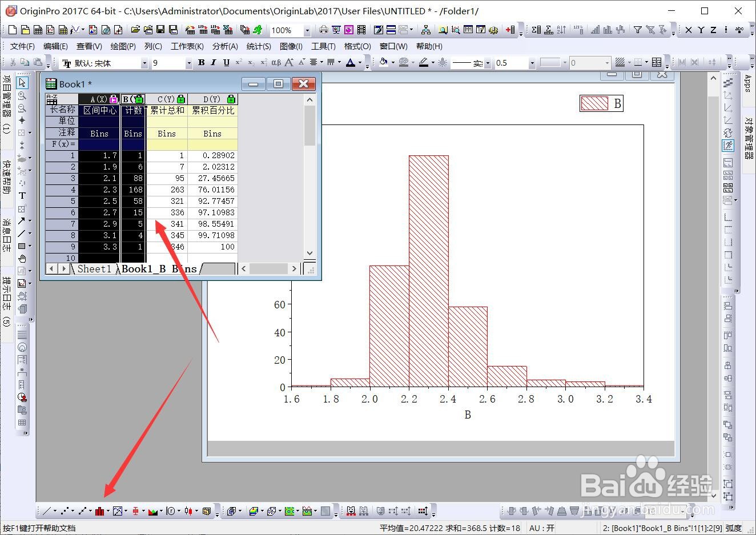Click the graph legend B entry

[601, 103]
